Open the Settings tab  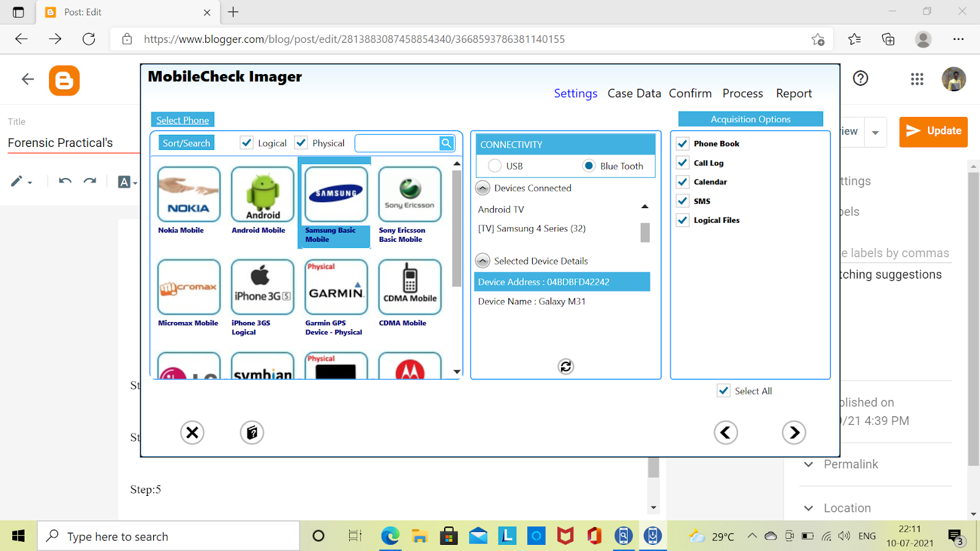coord(576,94)
